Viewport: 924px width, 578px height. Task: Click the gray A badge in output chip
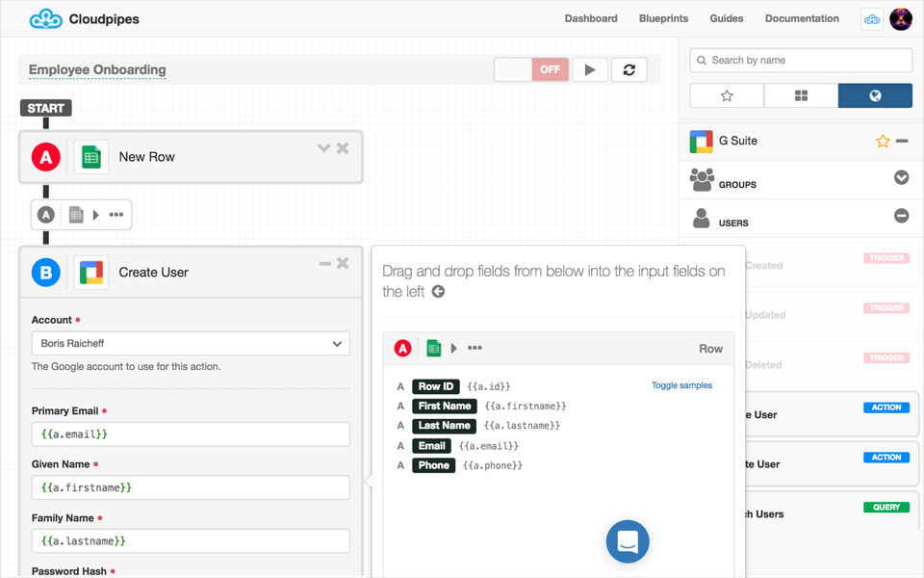tap(46, 215)
